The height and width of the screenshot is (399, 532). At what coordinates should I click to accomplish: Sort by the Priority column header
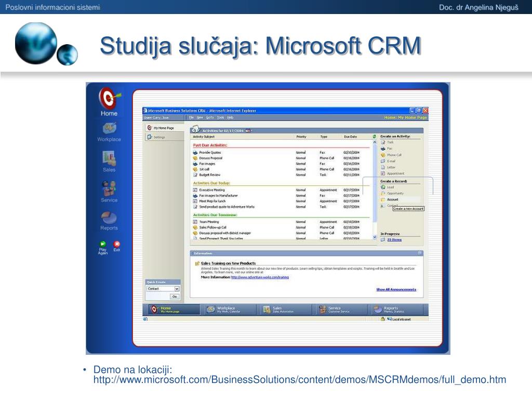301,137
